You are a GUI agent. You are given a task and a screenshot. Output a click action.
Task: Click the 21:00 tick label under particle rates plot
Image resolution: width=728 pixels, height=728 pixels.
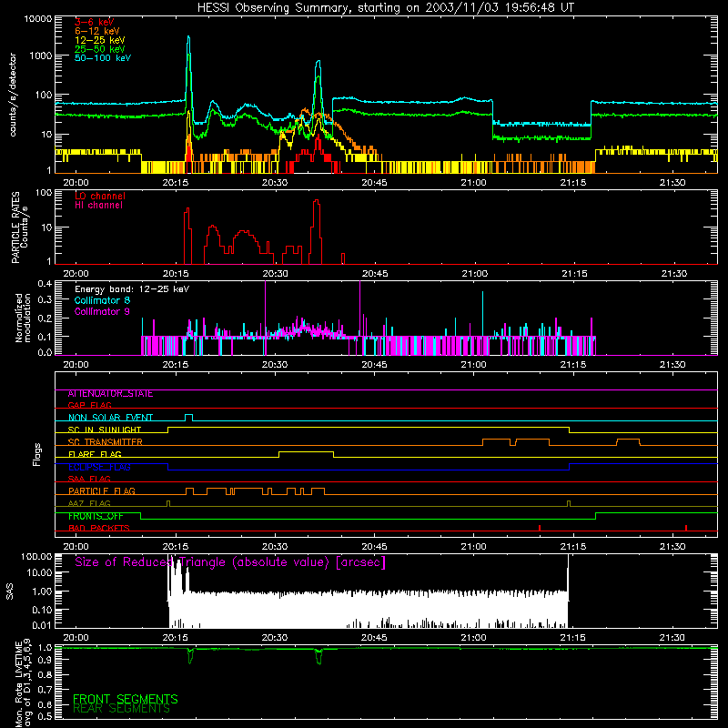click(474, 274)
